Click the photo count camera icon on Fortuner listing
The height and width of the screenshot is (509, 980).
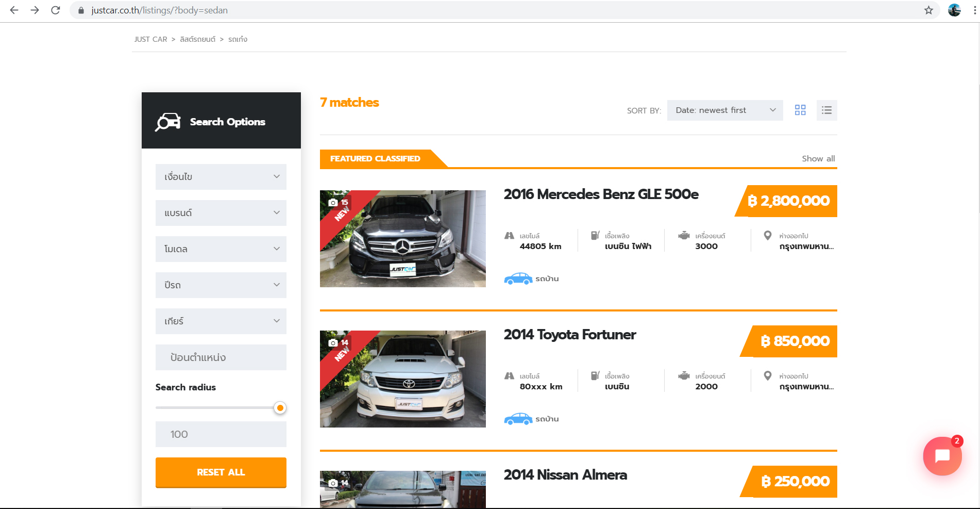point(333,343)
